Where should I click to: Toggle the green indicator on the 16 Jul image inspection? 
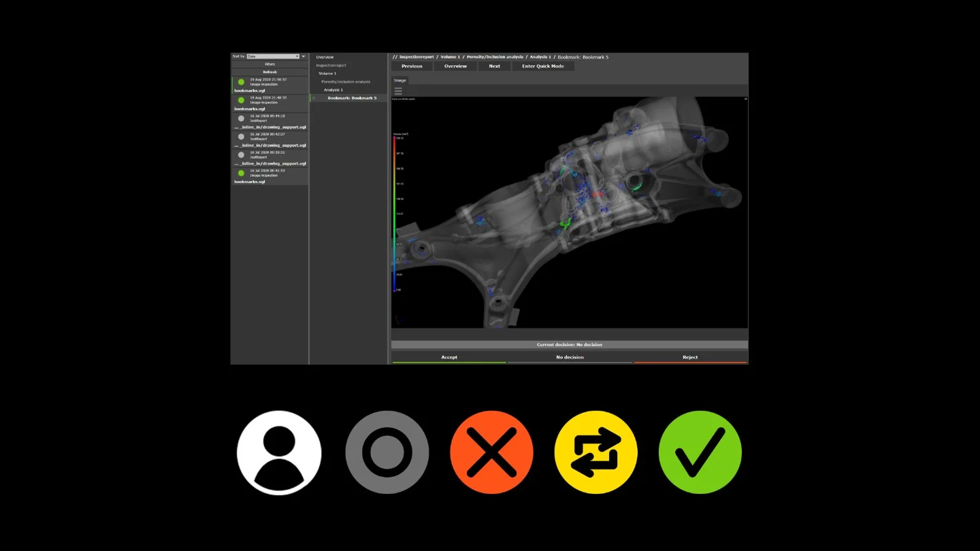coord(241,173)
